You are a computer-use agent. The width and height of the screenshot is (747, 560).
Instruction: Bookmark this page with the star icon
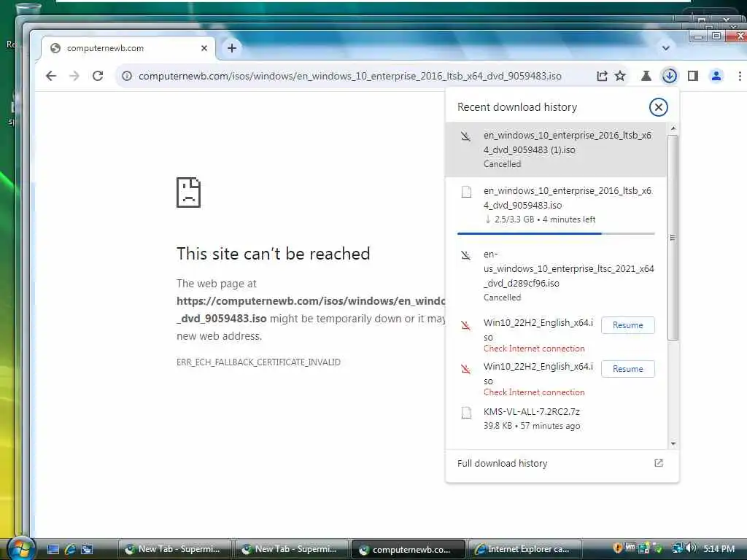(x=620, y=76)
